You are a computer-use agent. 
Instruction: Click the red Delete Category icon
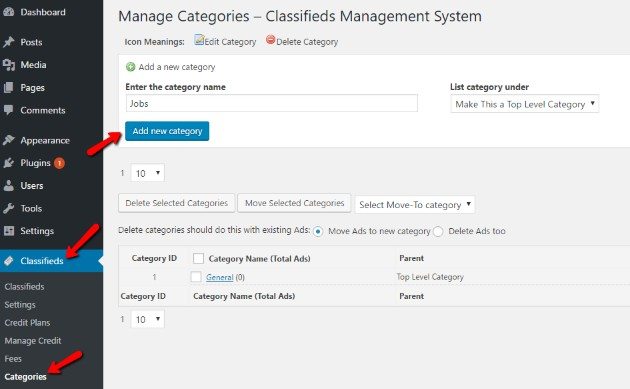point(271,40)
